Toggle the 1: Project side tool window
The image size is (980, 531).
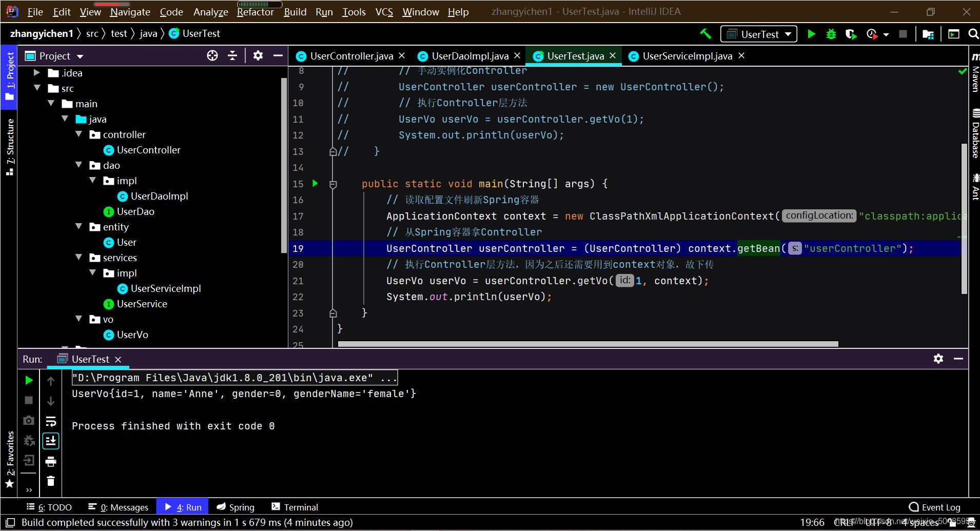coord(9,77)
